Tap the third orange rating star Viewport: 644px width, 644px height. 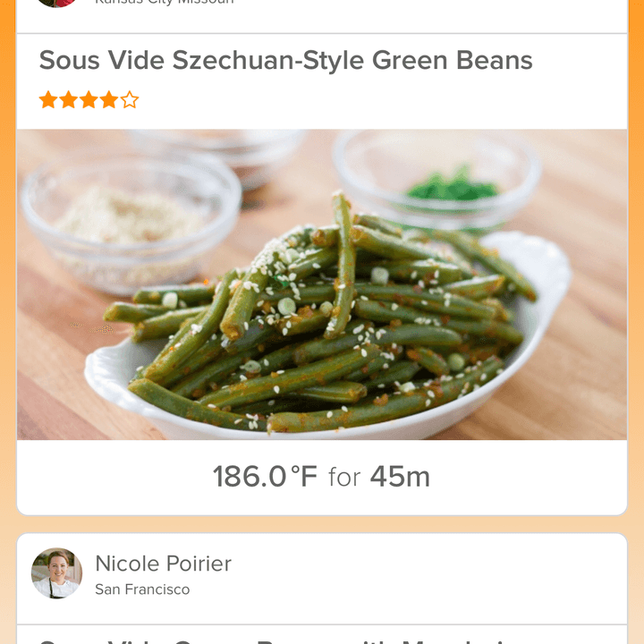coord(89,100)
